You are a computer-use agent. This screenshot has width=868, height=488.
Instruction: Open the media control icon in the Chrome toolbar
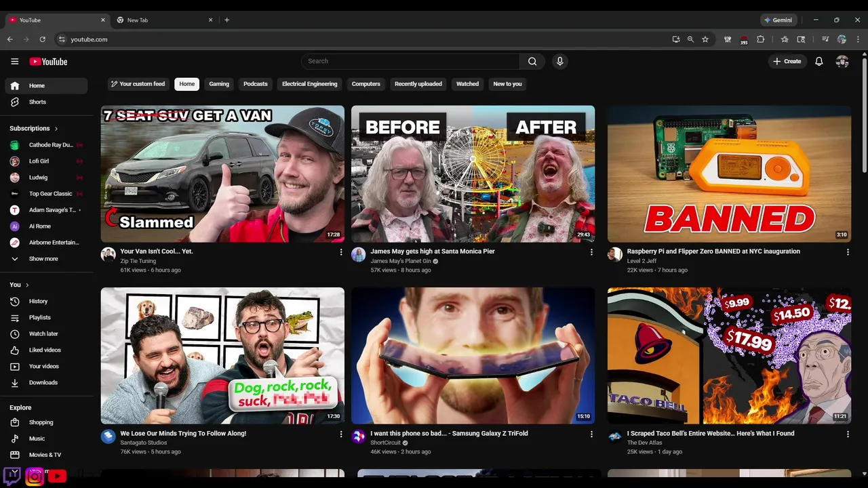(x=825, y=39)
